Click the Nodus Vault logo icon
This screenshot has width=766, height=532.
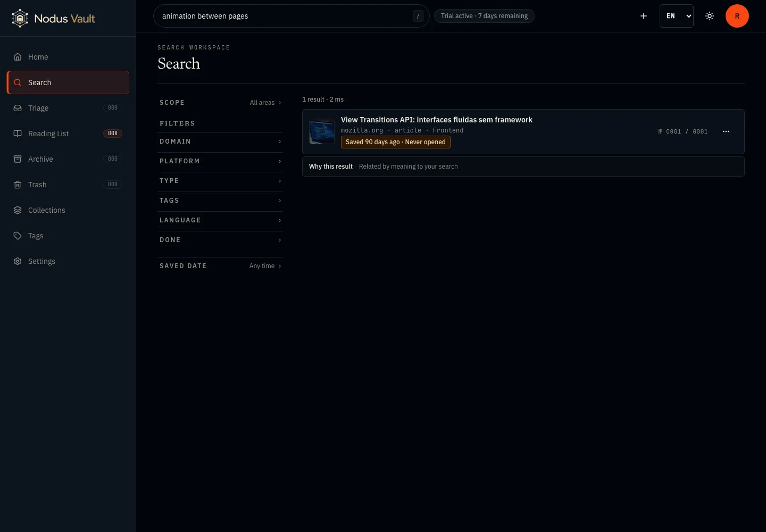click(x=20, y=19)
